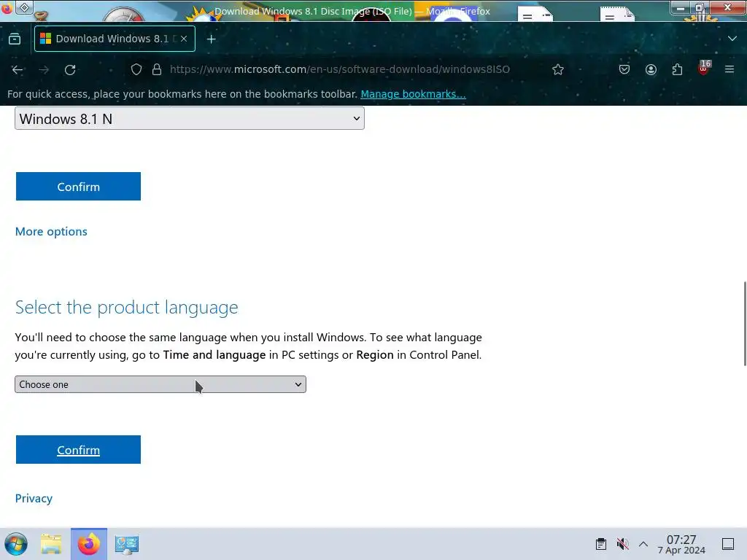The height and width of the screenshot is (560, 747).
Task: Open a new tab
Action: pos(211,39)
